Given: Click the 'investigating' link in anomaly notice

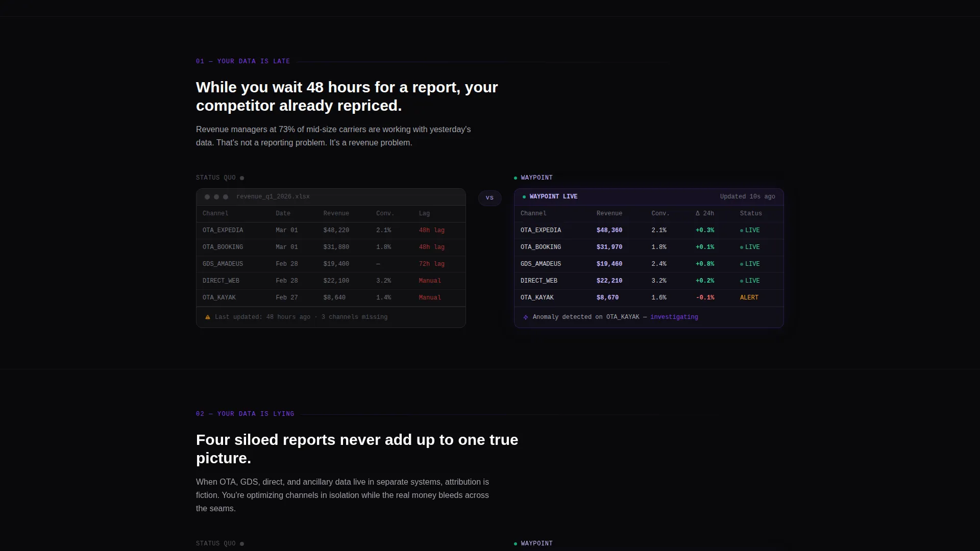Looking at the screenshot, I should 674,317.
